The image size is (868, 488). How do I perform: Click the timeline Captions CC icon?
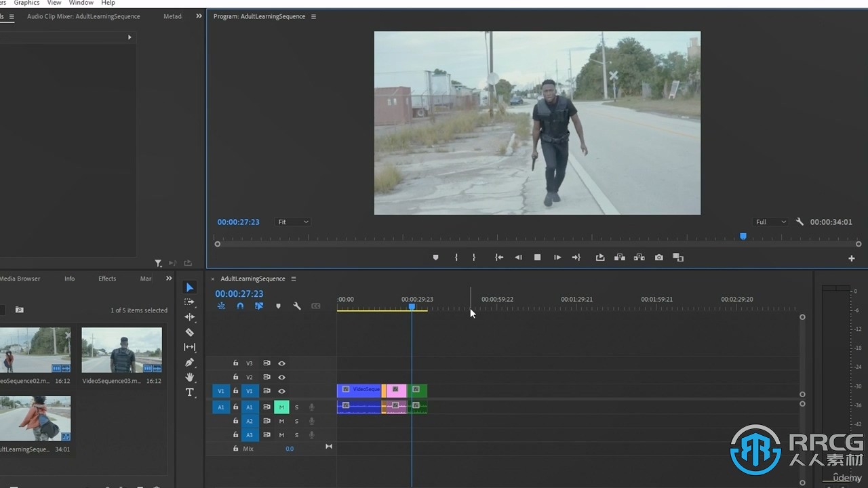pos(316,306)
